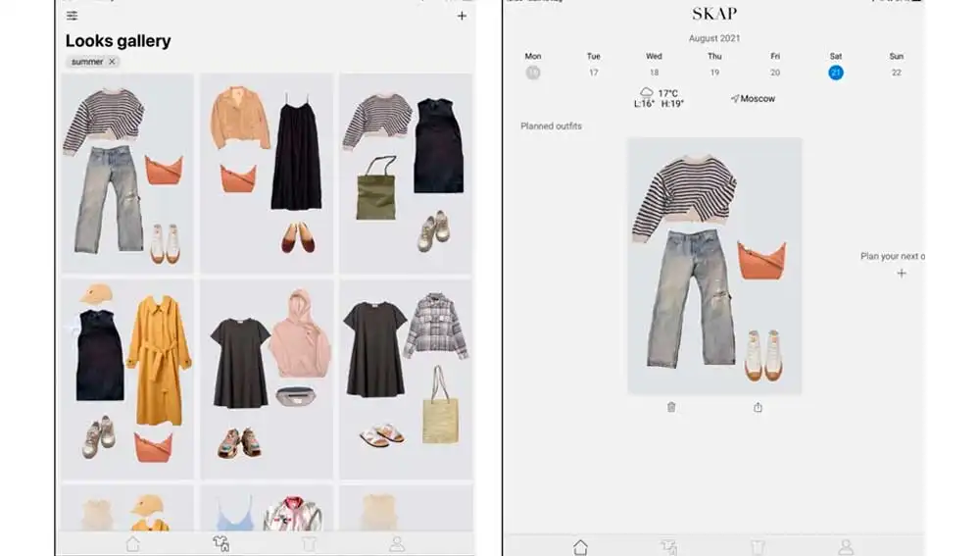Viewport: 980px width, 556px height.
Task: Open wardrobe tab in SKAP calendar screen
Action: tap(758, 547)
